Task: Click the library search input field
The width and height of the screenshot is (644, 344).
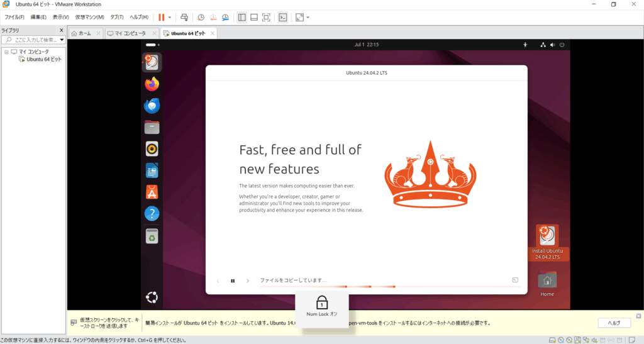Action: [34, 40]
